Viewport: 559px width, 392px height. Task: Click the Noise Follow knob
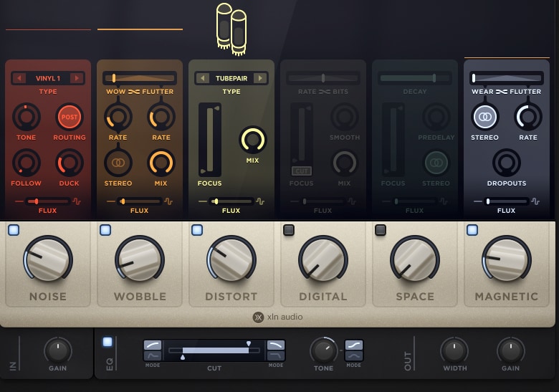coord(26,163)
